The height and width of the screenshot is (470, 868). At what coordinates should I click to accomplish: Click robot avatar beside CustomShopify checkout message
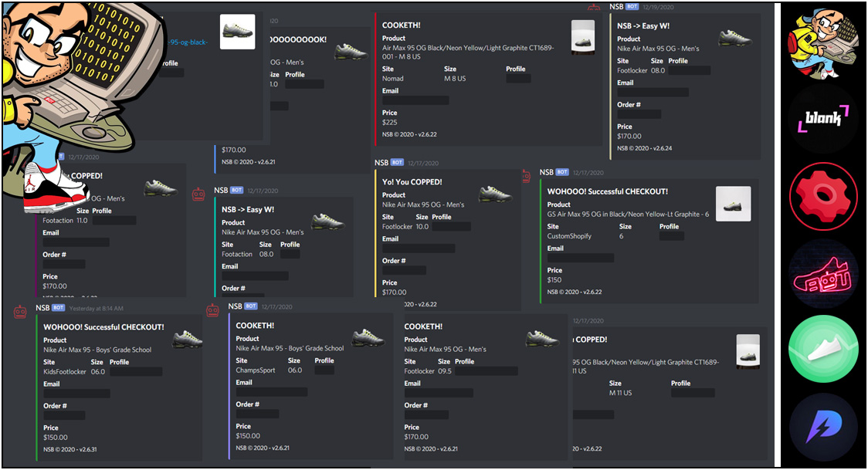click(x=527, y=176)
